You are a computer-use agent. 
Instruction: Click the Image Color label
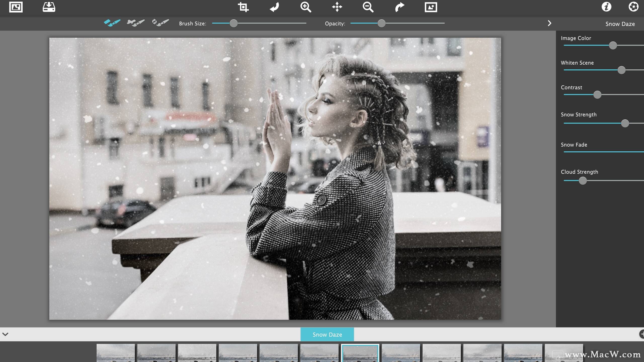576,38
